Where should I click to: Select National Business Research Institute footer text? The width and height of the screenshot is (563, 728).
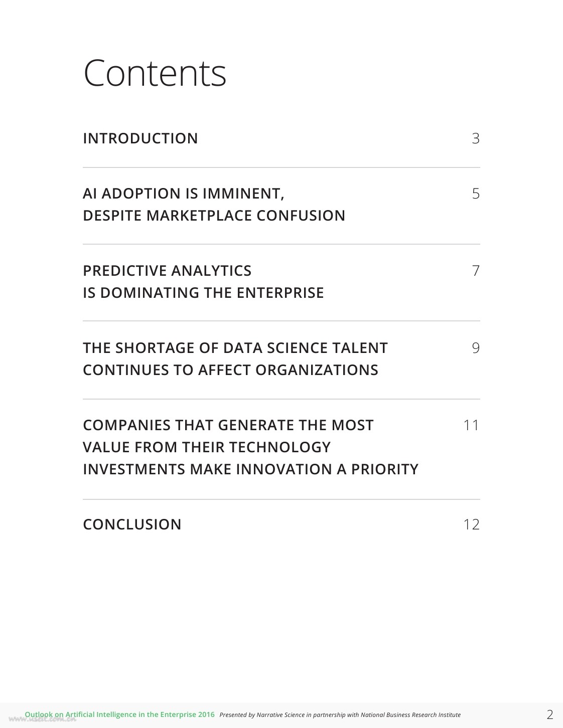410,715
